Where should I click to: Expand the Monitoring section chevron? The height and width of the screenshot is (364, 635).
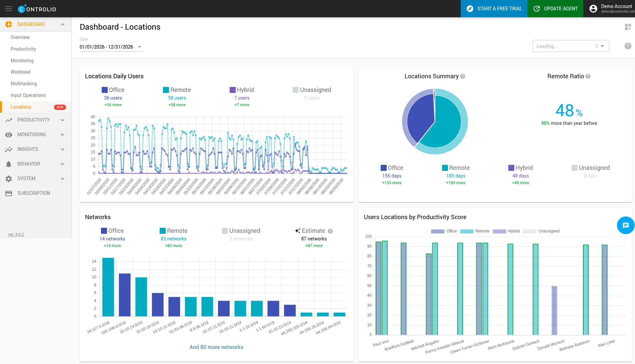(x=62, y=135)
